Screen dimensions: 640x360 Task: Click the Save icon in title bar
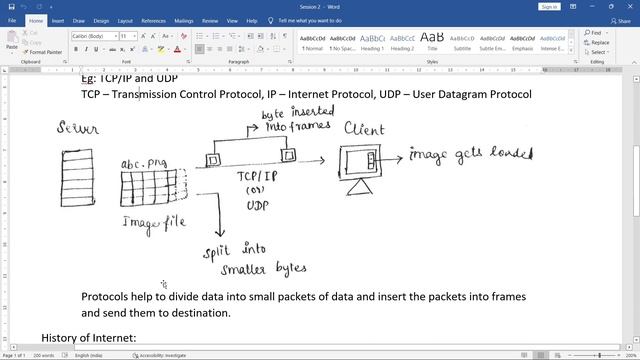tap(11, 7)
